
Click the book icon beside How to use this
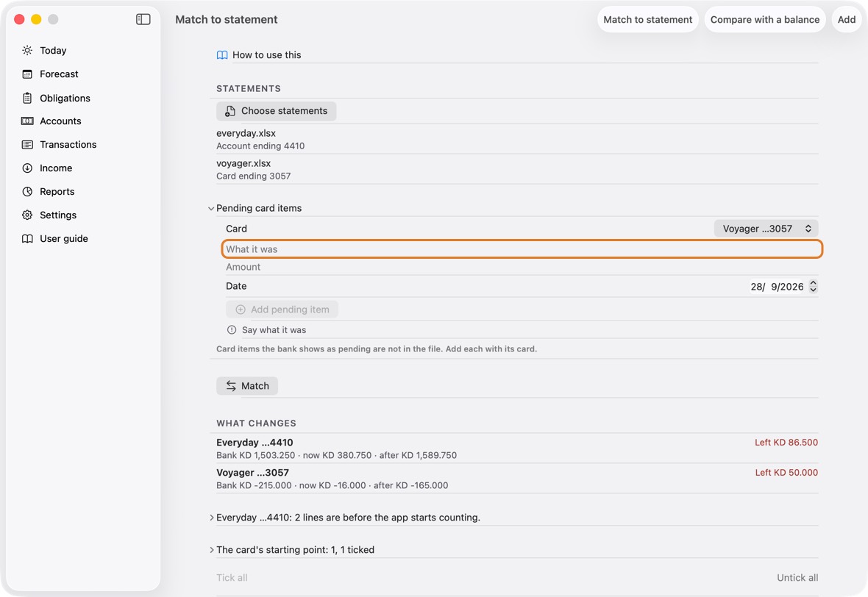222,55
